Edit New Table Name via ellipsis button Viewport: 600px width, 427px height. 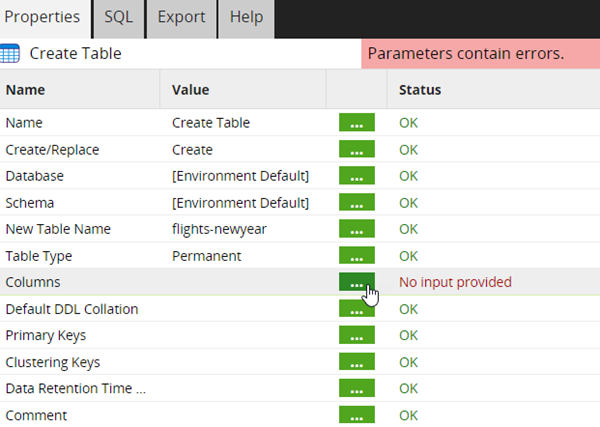coord(357,228)
